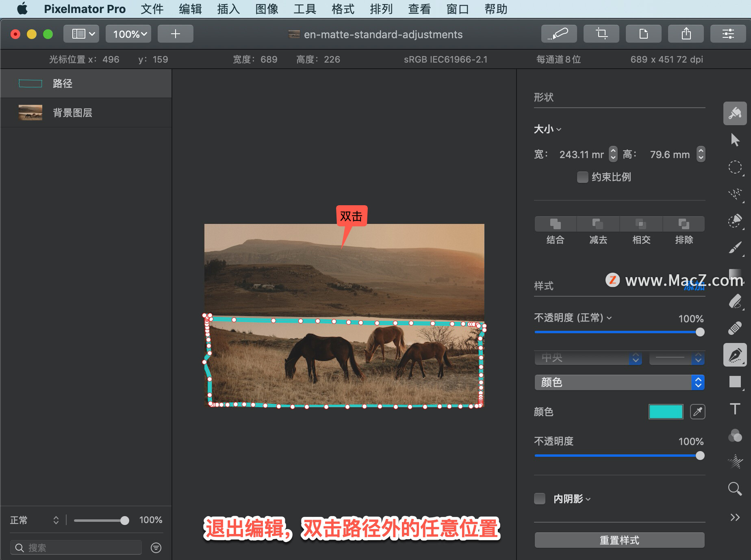751x560 pixels.
Task: Open the 大小 dropdown in the Shape panel
Action: pos(547,129)
